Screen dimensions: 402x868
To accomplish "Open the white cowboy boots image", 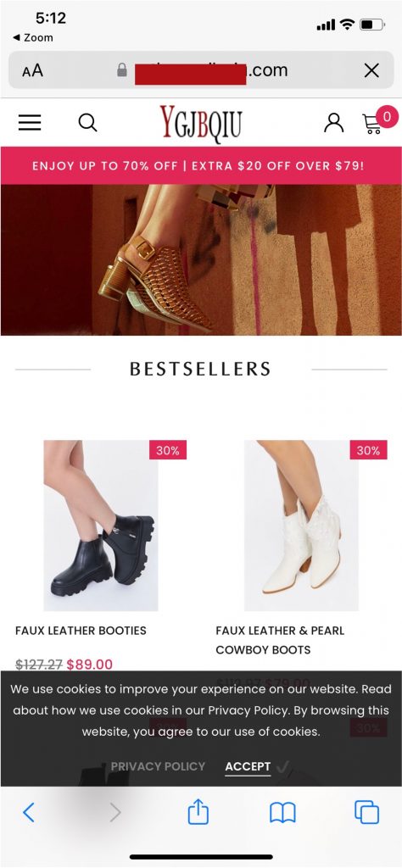I will tap(301, 526).
